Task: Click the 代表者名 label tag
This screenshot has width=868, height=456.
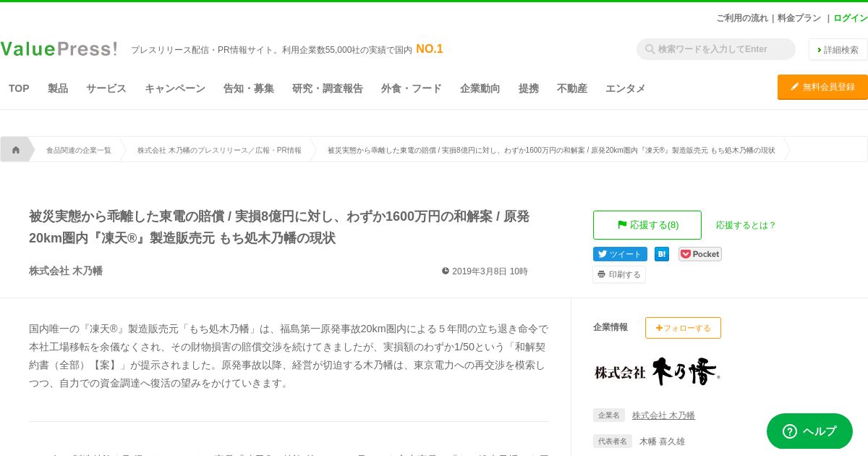Action: pyautogui.click(x=613, y=442)
